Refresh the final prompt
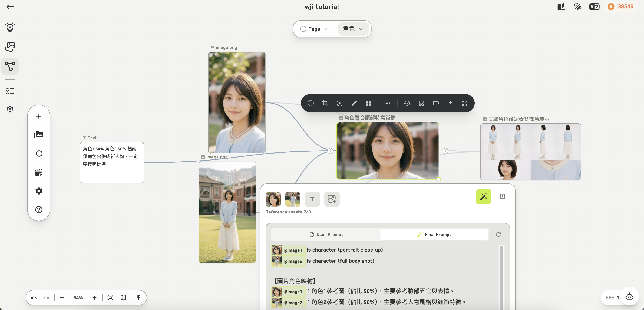This screenshot has width=644, height=310. (499, 234)
